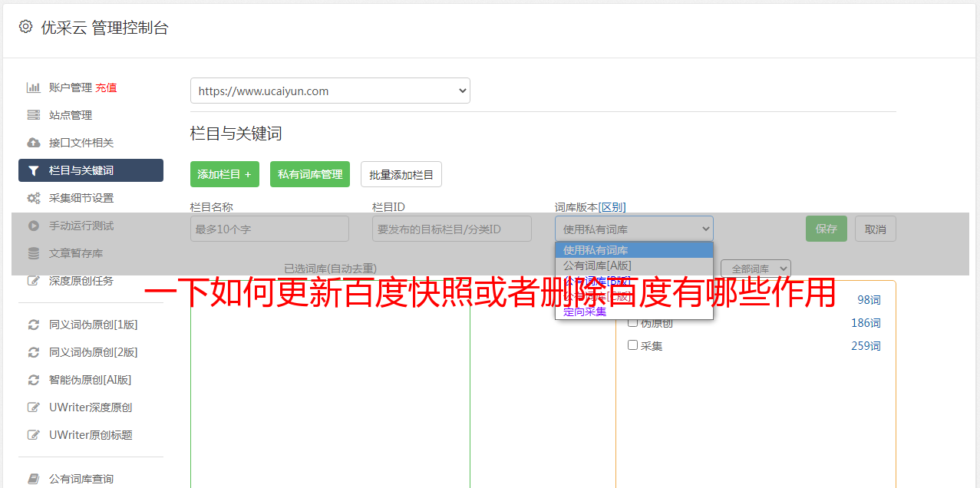The height and width of the screenshot is (488, 980).
Task: Click the refresh icon for 智能伪原创[AI版]
Action: click(33, 380)
